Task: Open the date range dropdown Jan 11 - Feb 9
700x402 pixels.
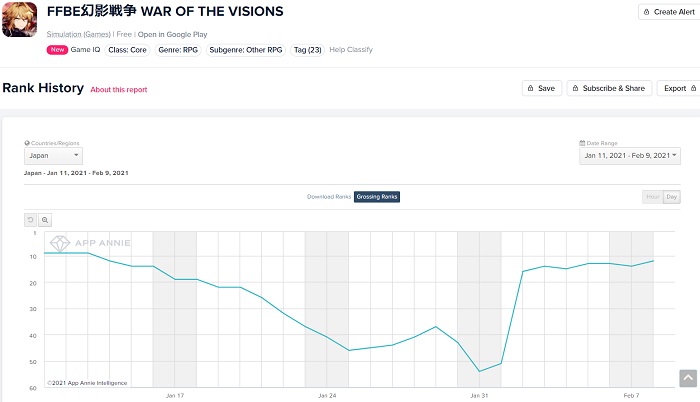Action: point(630,155)
